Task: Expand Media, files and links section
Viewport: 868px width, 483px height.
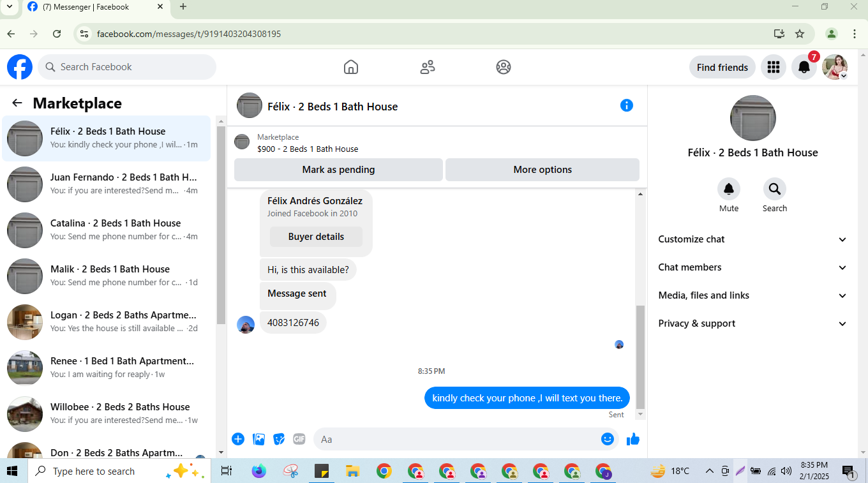Action: [753, 295]
